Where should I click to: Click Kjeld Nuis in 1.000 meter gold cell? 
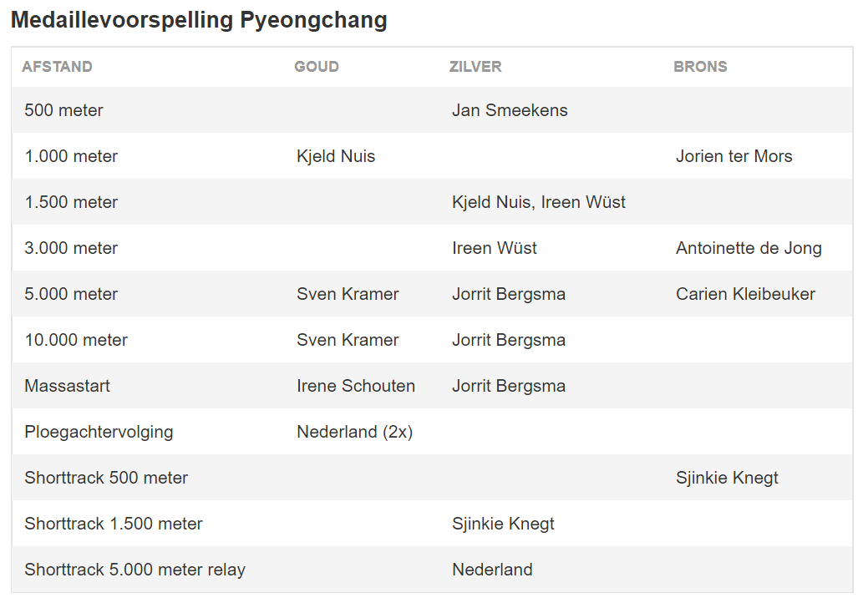(336, 156)
